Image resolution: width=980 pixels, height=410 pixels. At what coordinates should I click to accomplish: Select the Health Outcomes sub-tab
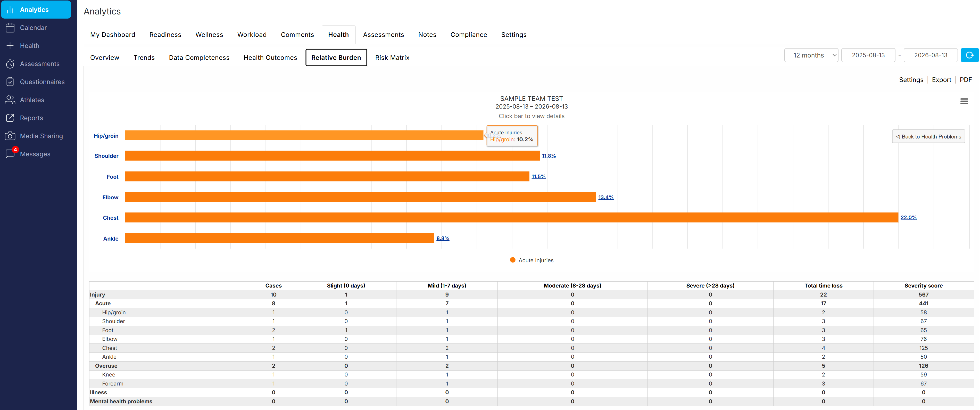tap(270, 58)
